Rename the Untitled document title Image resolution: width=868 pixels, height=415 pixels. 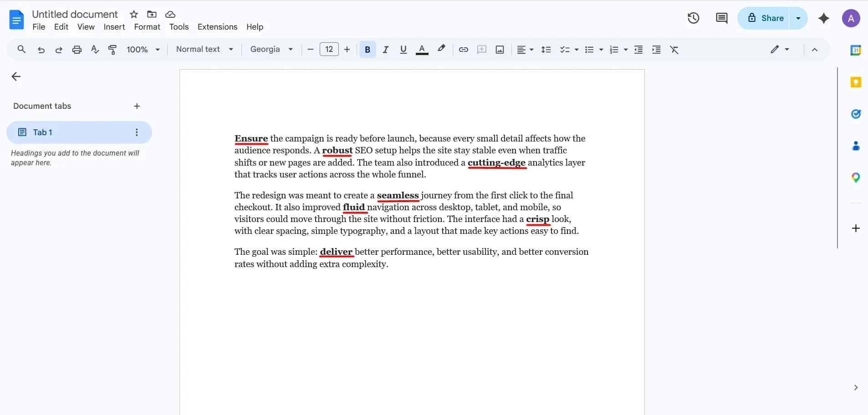pyautogui.click(x=75, y=14)
